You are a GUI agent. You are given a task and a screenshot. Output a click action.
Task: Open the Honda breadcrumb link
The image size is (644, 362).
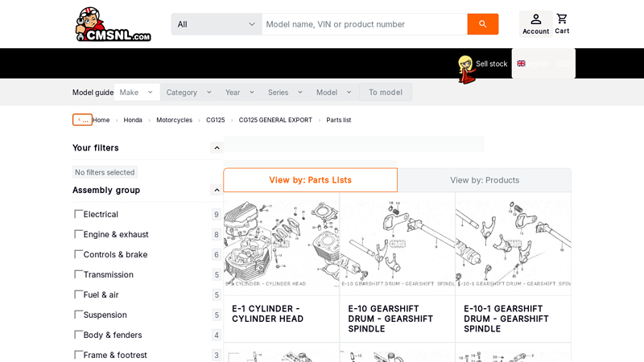[133, 120]
